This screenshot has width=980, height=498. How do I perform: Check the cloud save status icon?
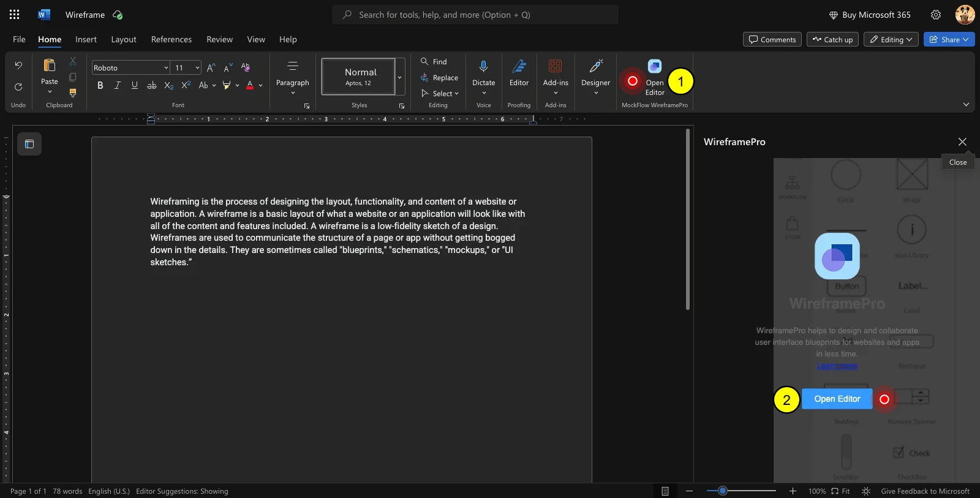(118, 15)
